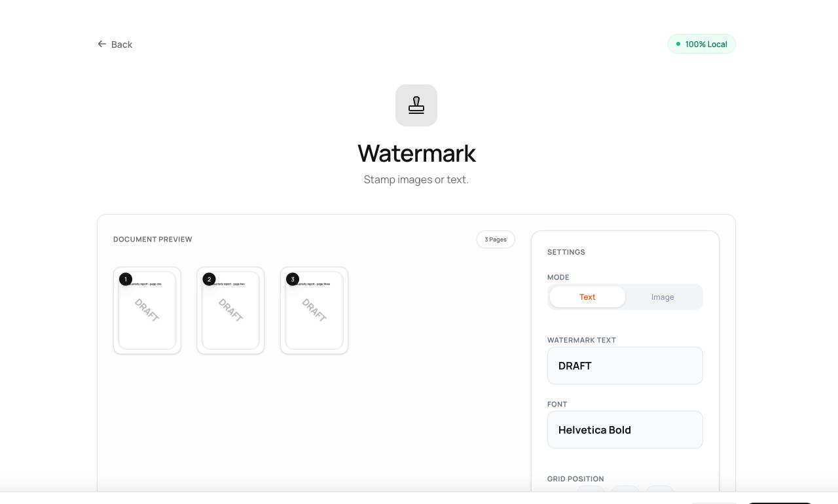The height and width of the screenshot is (504, 838).
Task: Switch to Image watermark mode
Action: pos(663,297)
